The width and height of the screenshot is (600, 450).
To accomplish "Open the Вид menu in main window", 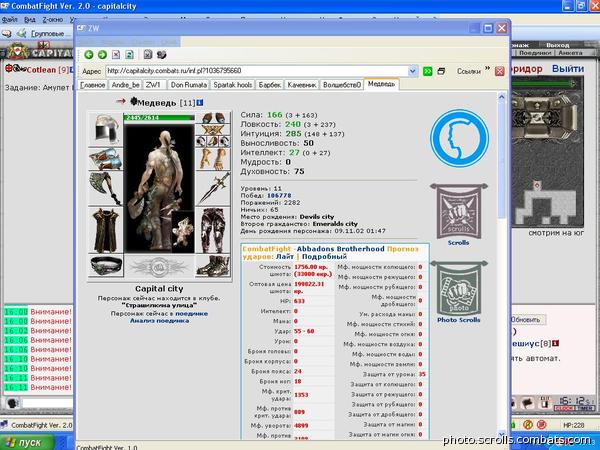I will tap(29, 19).
